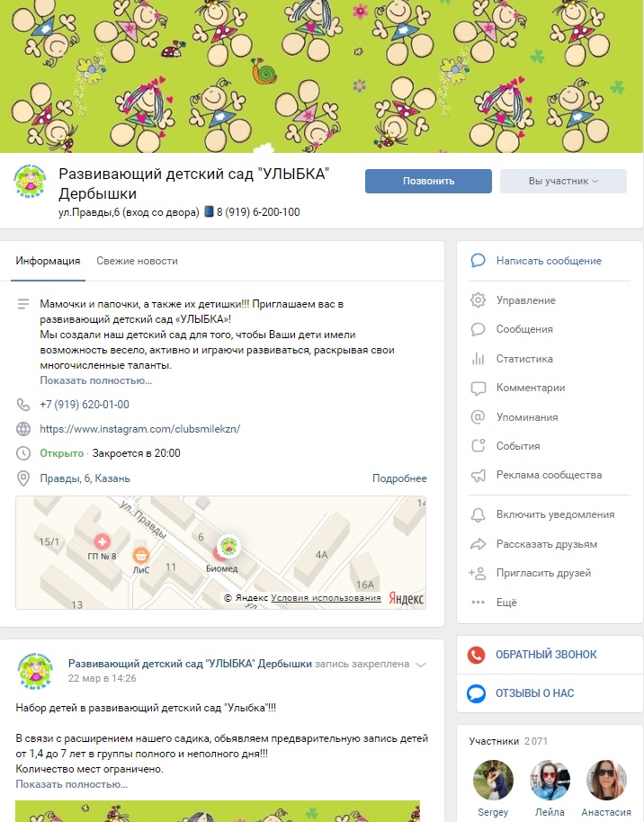The image size is (644, 822).
Task: Expand the pinned post options chevron
Action: coord(421,665)
